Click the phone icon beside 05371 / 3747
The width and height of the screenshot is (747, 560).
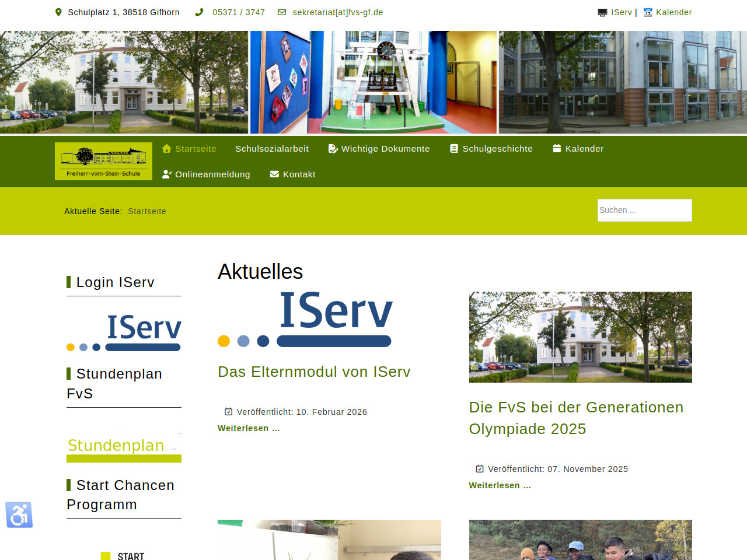(199, 12)
